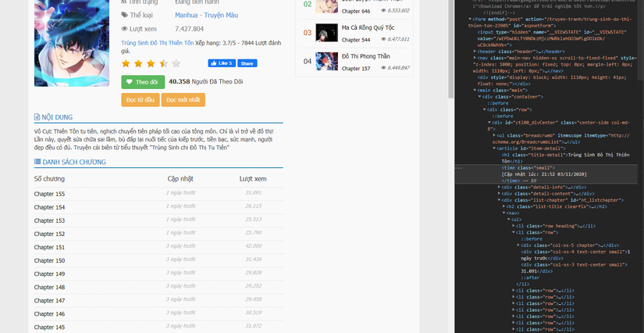This screenshot has width=644, height=333.
Task: Follow the comic with Theo dõi button
Action: (x=143, y=82)
